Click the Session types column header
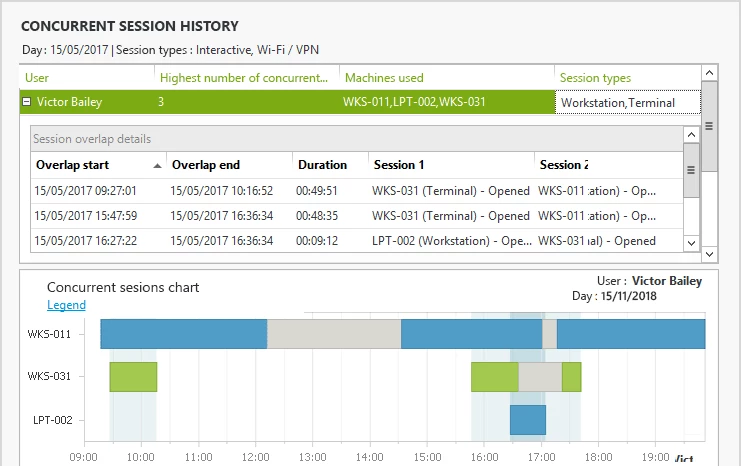The height and width of the screenshot is (466, 741). 594,77
